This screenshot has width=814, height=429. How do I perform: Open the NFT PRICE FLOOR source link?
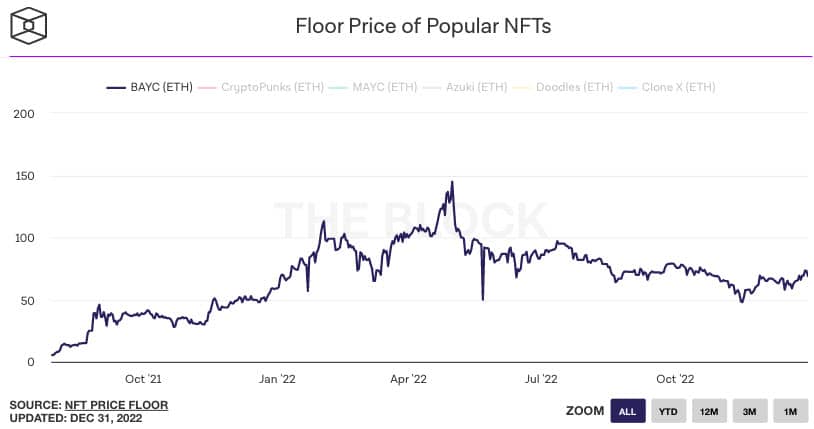pos(116,405)
